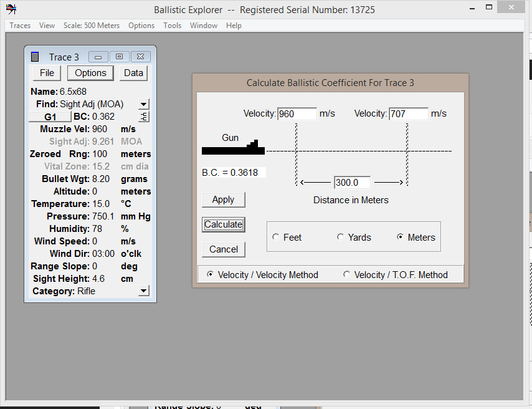Image resolution: width=532 pixels, height=409 pixels.
Task: Maximize the Trace 3 window
Action: [x=119, y=57]
